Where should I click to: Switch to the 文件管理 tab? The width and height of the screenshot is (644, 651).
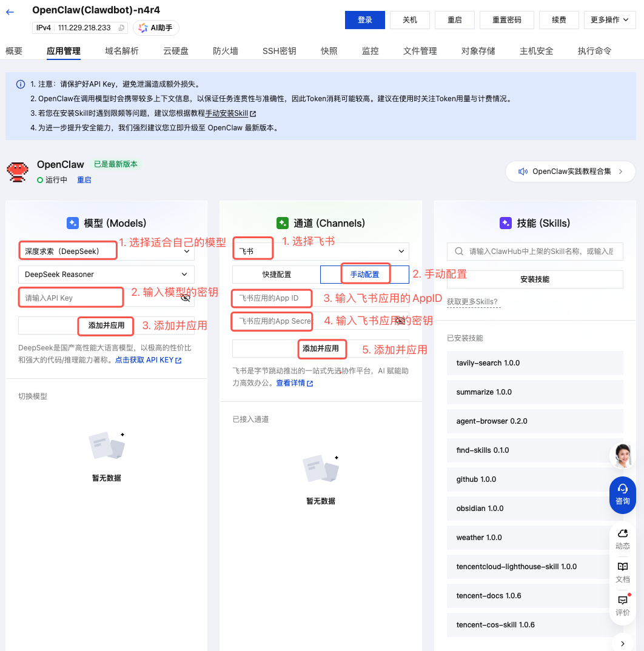420,51
